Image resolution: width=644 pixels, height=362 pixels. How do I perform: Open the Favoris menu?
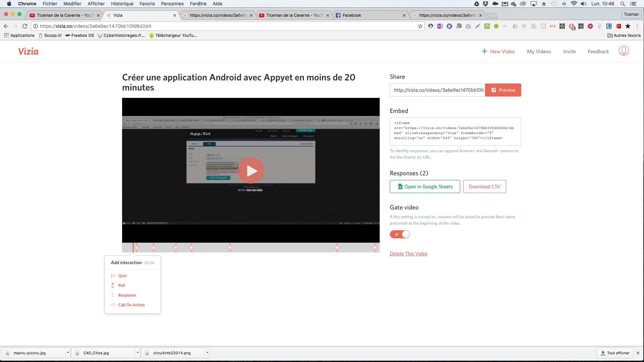[147, 4]
